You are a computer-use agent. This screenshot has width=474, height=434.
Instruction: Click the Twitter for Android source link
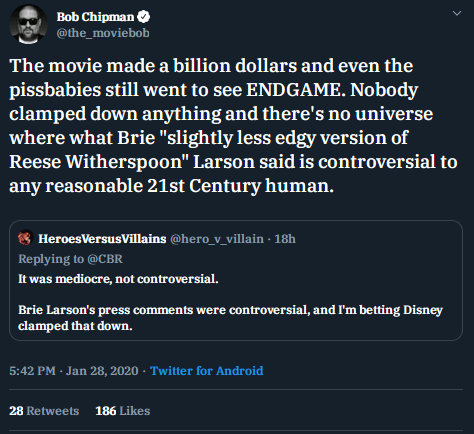207,371
